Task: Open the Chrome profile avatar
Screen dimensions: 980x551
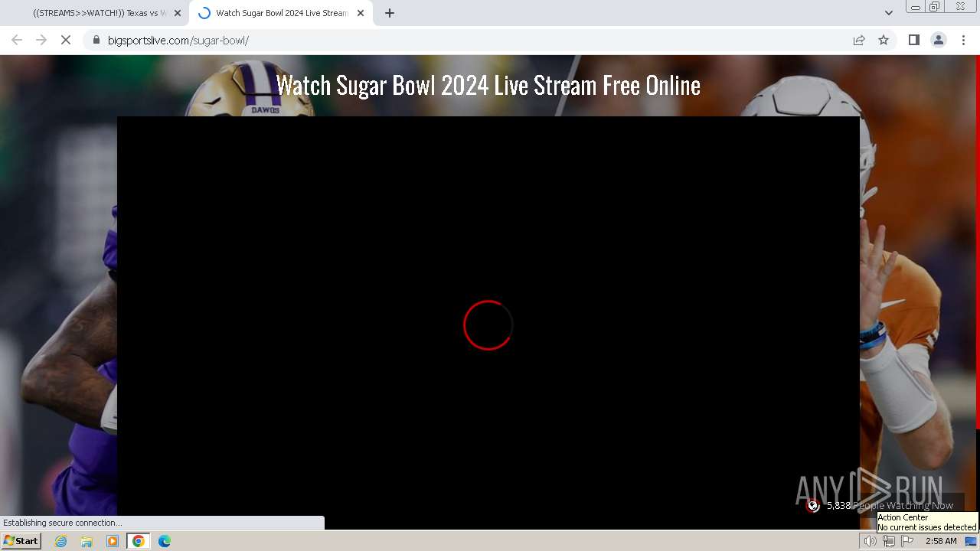Action: (938, 40)
